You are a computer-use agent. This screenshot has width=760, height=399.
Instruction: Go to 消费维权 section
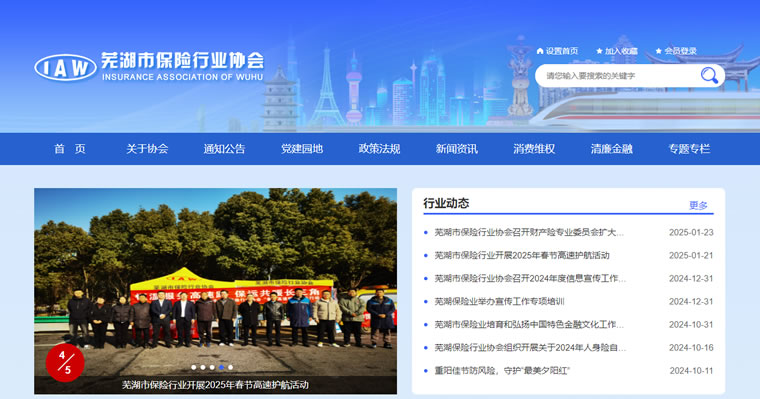coord(534,149)
